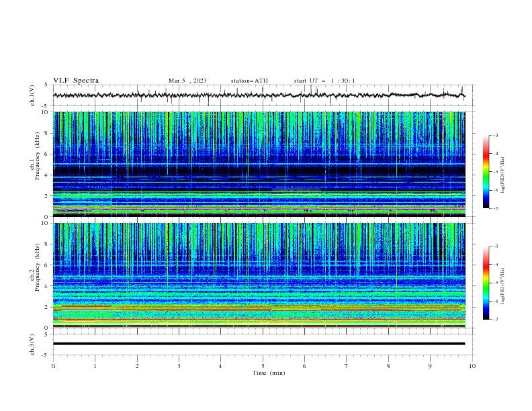
Task: Click the time axis tick label "9"
Action: pyautogui.click(x=430, y=366)
